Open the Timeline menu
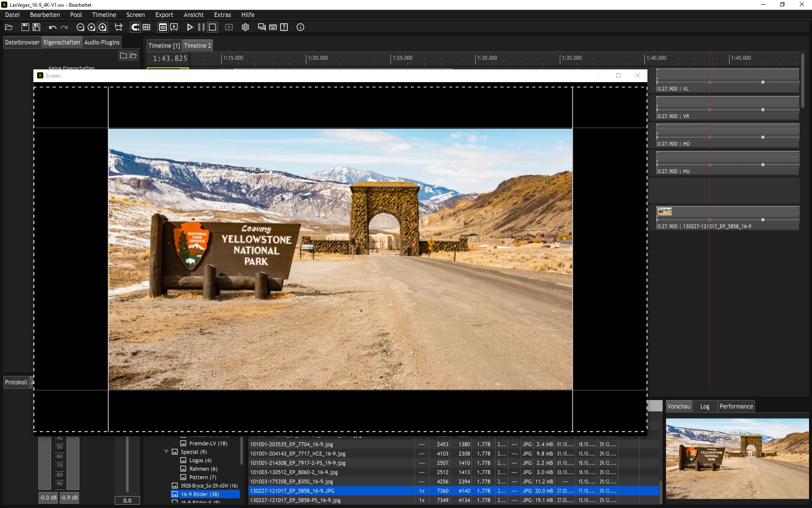 coord(104,15)
